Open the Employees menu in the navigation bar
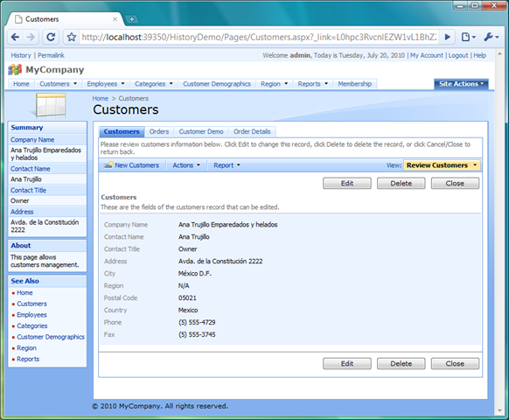 (x=106, y=84)
